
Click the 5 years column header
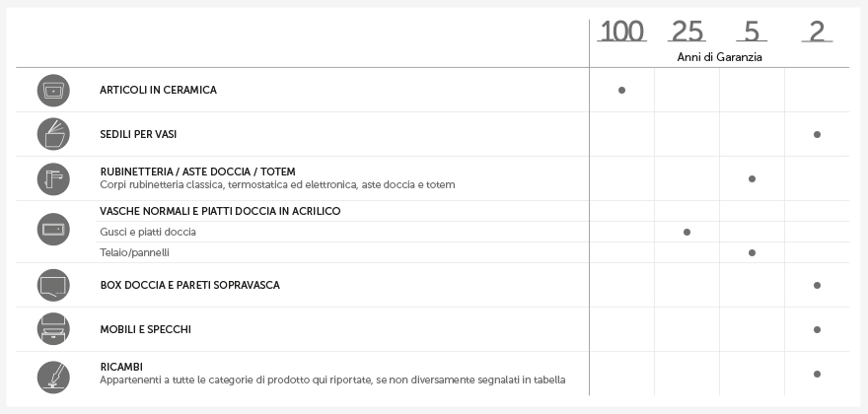click(x=752, y=32)
